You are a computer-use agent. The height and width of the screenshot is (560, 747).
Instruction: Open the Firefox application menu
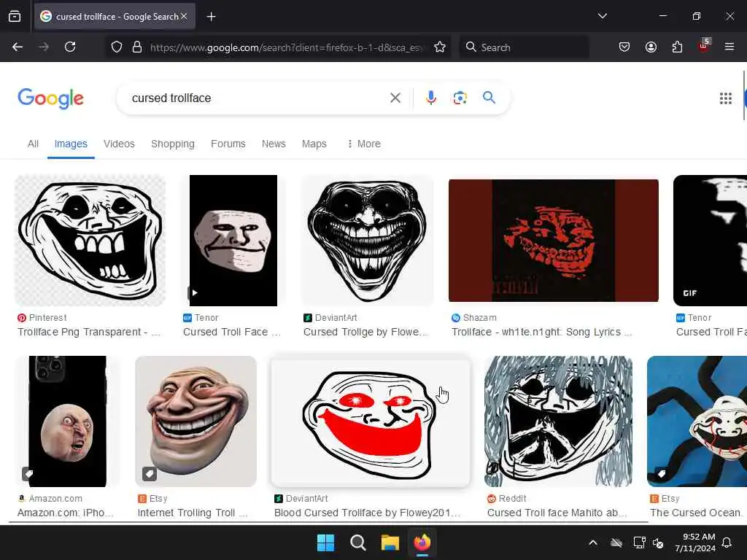[729, 47]
